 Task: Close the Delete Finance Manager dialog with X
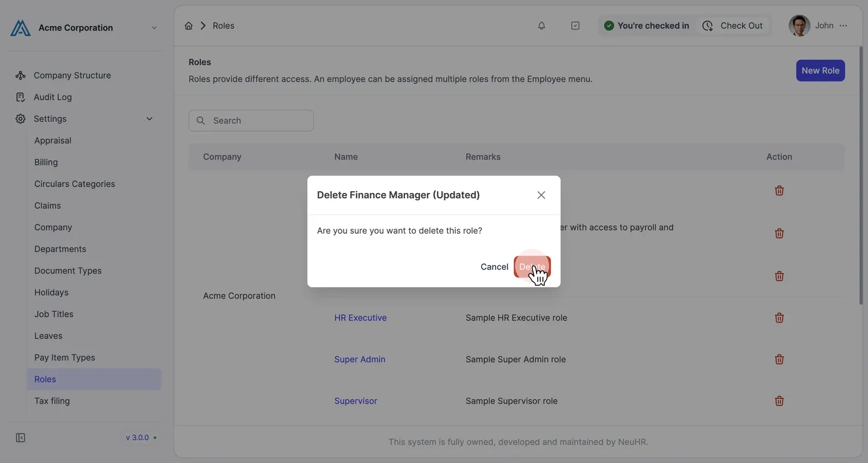(541, 195)
